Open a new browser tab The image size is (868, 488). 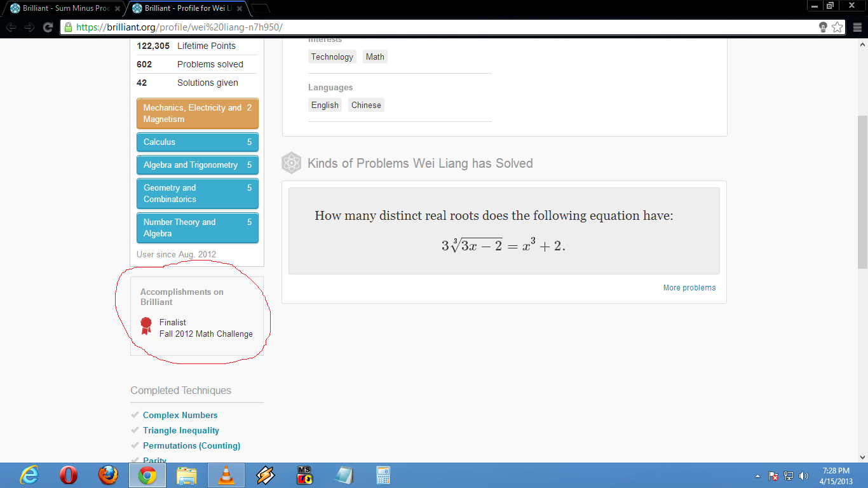click(x=261, y=8)
